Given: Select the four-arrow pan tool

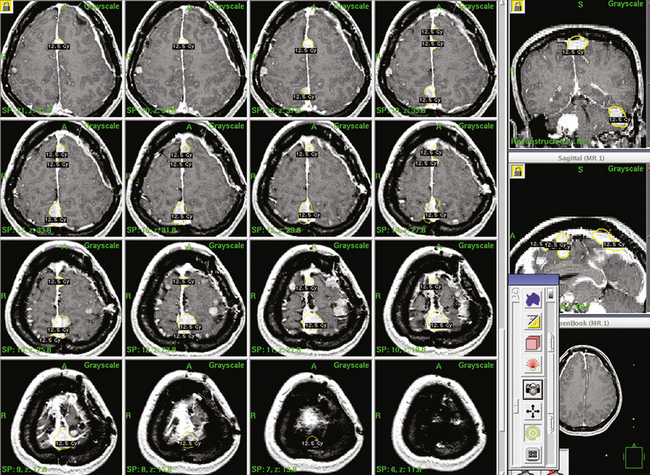Looking at the screenshot, I should coord(533,411).
